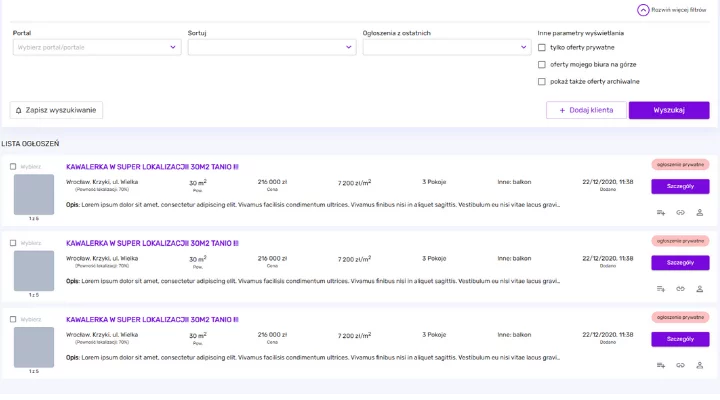720x400 pixels.
Task: Click the link icon in first listing
Action: (680, 212)
